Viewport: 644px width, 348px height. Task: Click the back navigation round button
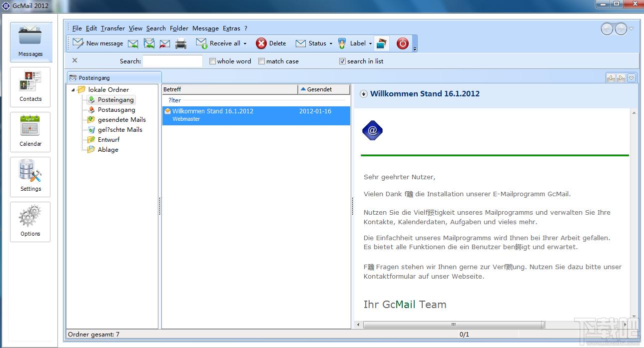607,29
